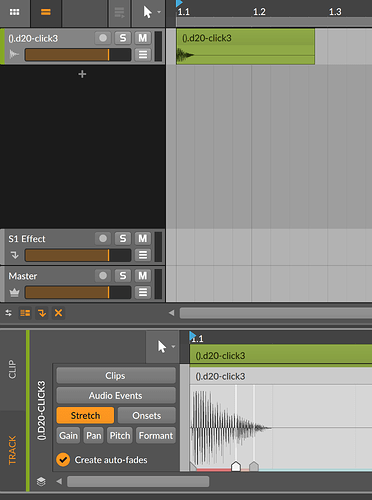Image resolution: width=372 pixels, height=500 pixels.
Task: Select the Stretch expression tab
Action: pos(85,416)
